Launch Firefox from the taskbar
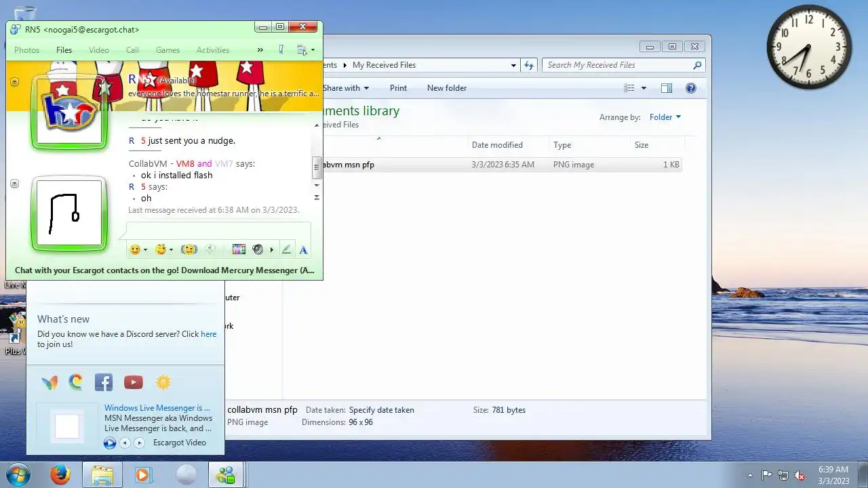 (x=60, y=474)
